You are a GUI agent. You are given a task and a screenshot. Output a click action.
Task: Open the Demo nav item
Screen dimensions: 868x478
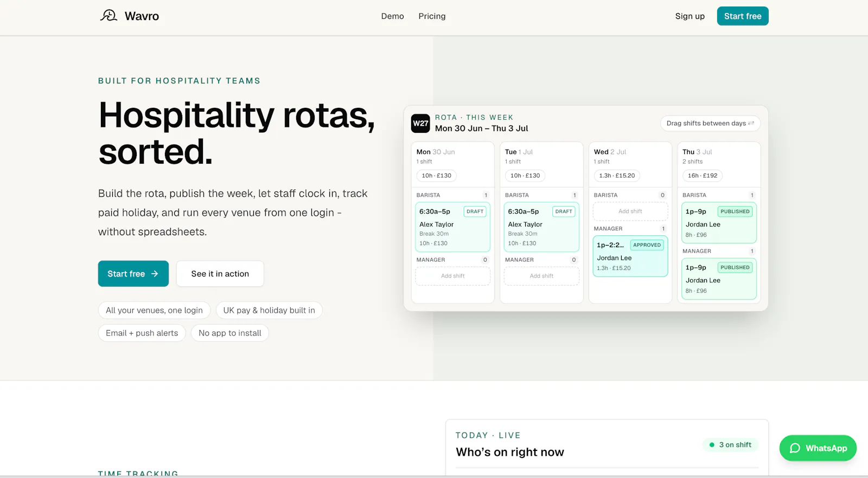tap(392, 16)
